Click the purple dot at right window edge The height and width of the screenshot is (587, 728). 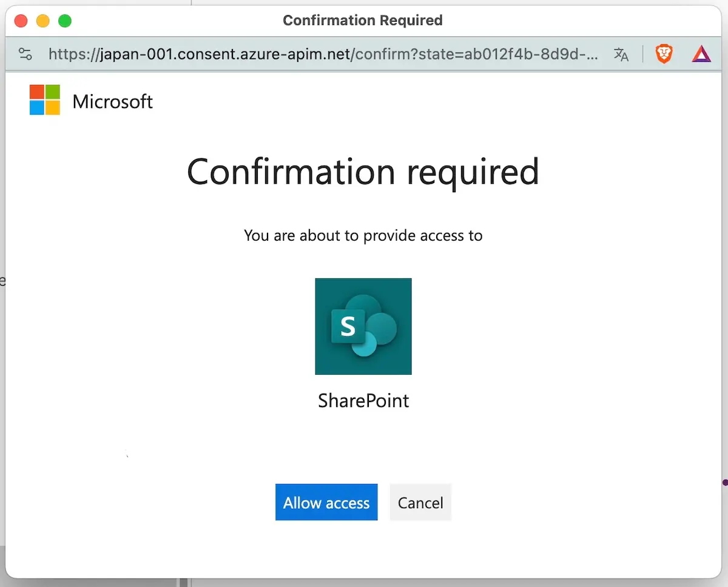(x=724, y=483)
